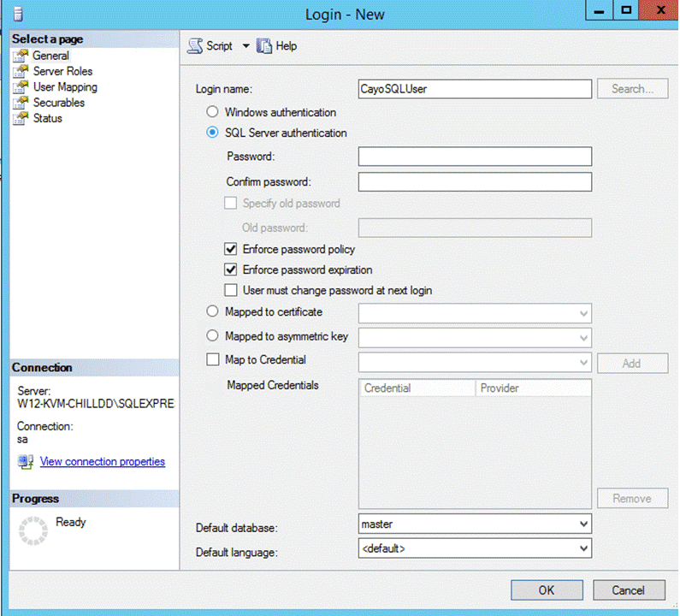
Task: Click the Add credential button
Action: (632, 363)
